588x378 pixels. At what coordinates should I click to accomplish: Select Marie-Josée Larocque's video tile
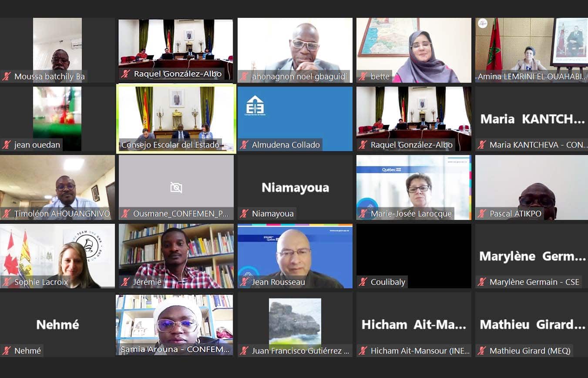(414, 187)
